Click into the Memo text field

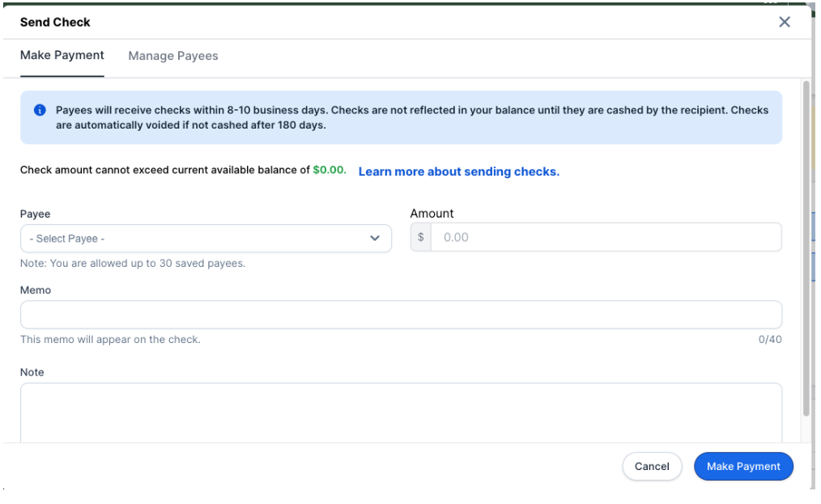click(401, 315)
